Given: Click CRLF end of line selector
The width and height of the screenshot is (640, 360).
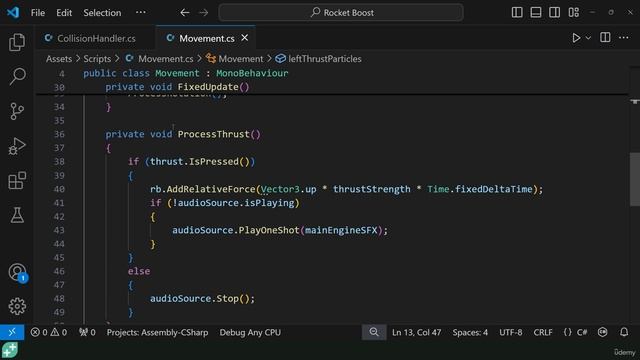Looking at the screenshot, I should [x=543, y=332].
